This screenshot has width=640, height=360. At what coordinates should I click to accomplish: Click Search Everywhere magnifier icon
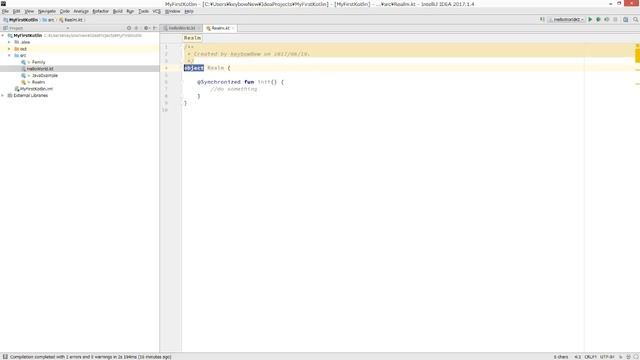636,20
